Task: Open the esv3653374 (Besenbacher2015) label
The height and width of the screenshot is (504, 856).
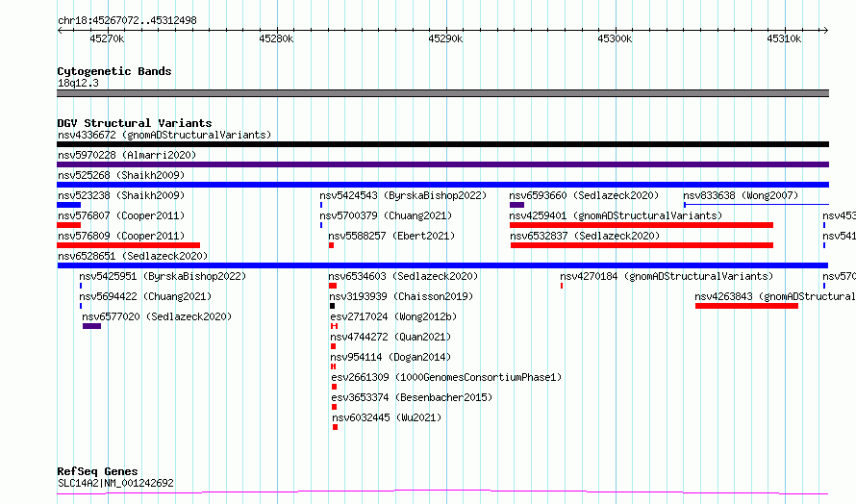Action: (412, 397)
